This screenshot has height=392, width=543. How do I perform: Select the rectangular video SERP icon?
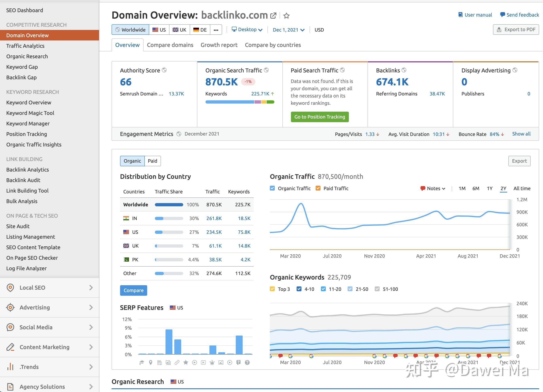click(203, 363)
